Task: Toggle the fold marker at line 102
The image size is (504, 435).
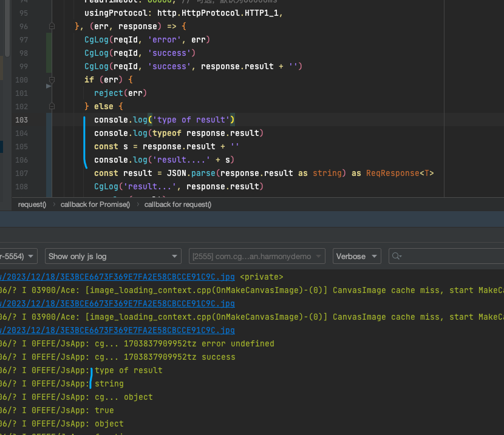Action: [x=52, y=106]
